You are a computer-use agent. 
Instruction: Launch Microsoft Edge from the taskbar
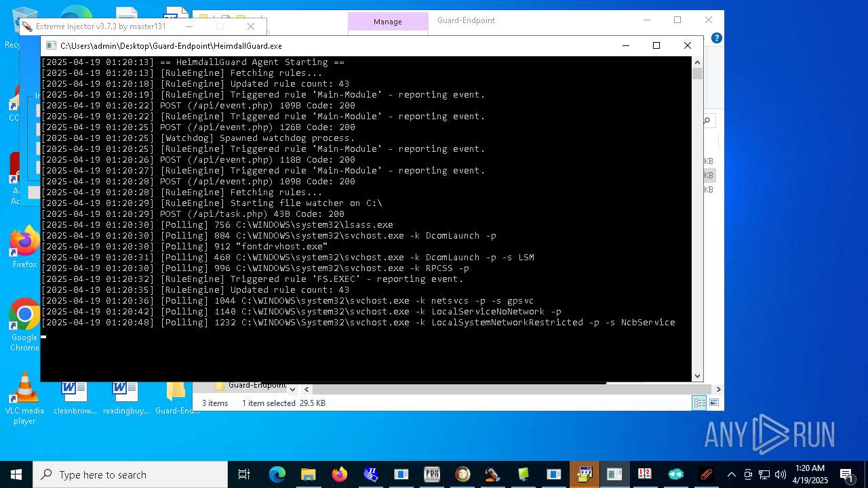(x=277, y=474)
